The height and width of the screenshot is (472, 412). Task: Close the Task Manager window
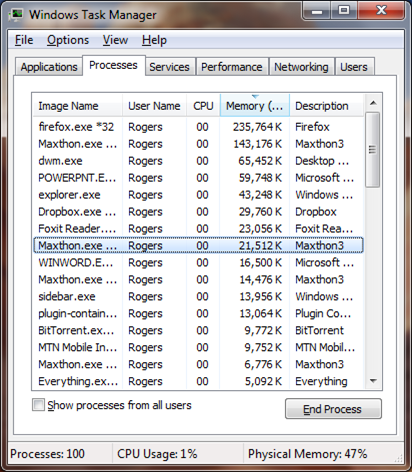coord(381,11)
